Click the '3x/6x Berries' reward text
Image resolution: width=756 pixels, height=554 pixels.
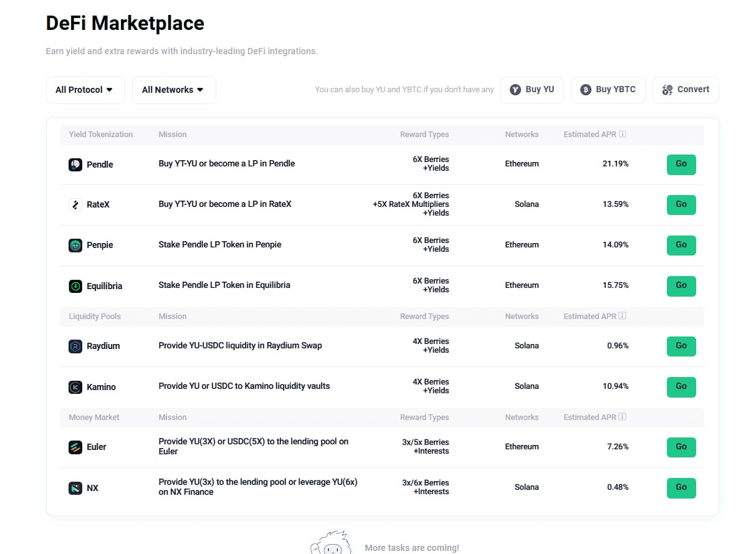[426, 483]
